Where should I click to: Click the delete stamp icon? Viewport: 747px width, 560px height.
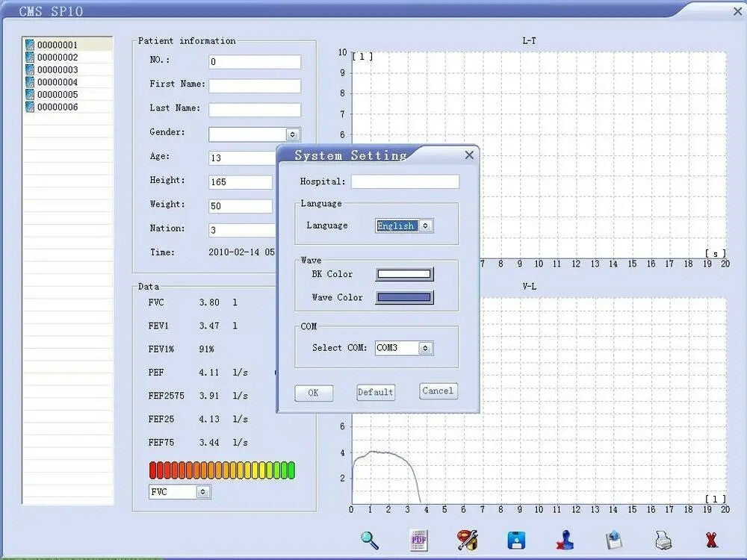(565, 540)
